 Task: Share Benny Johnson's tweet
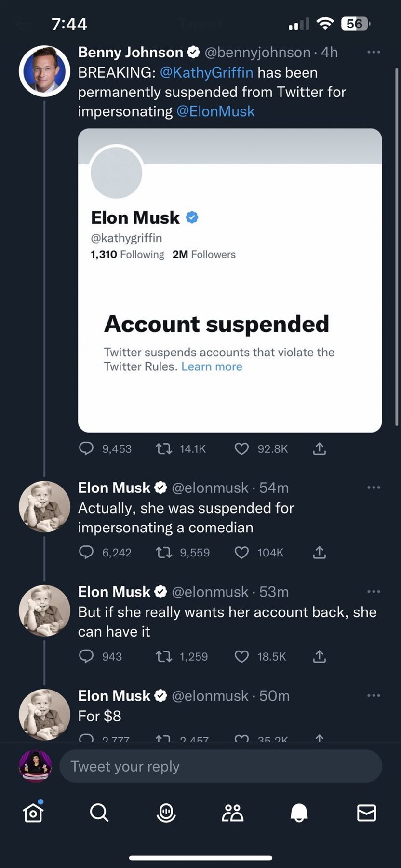319,449
